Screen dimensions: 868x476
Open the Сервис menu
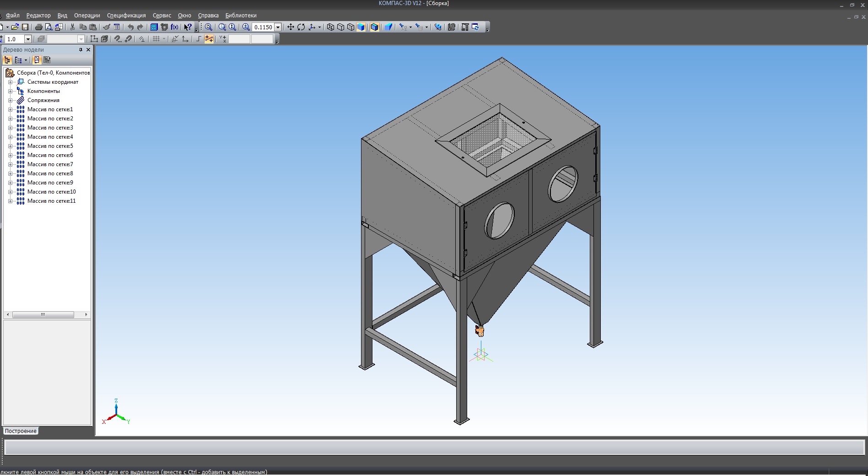click(162, 15)
